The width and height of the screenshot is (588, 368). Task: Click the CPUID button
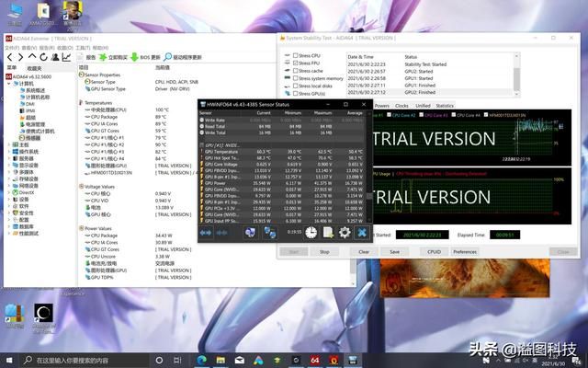pyautogui.click(x=434, y=251)
